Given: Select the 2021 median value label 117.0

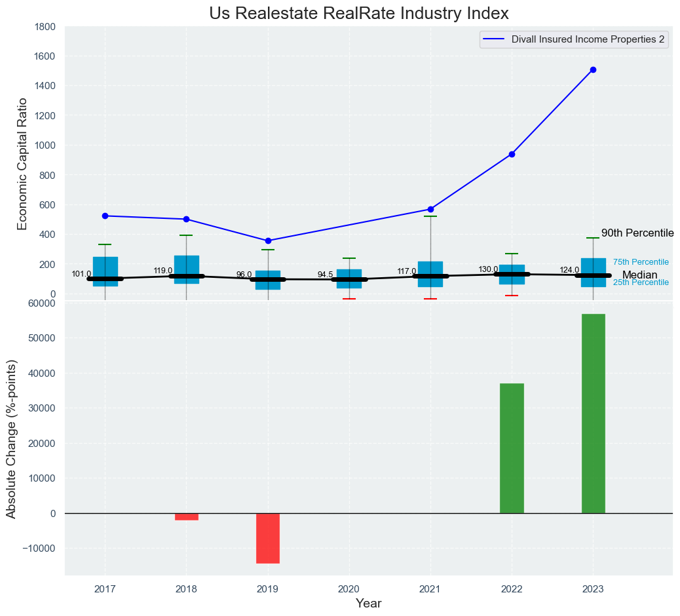Looking at the screenshot, I should pyautogui.click(x=406, y=271).
